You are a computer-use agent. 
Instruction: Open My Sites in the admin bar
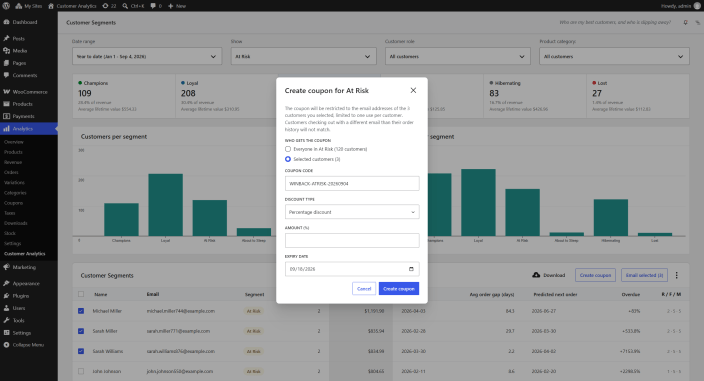pos(29,6)
